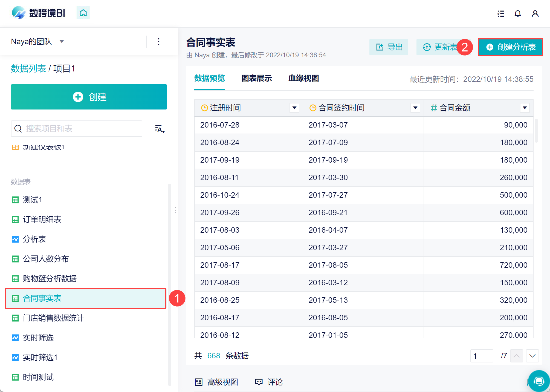The image size is (550, 392).
Task: Click the team more-options dots
Action: pos(159,42)
